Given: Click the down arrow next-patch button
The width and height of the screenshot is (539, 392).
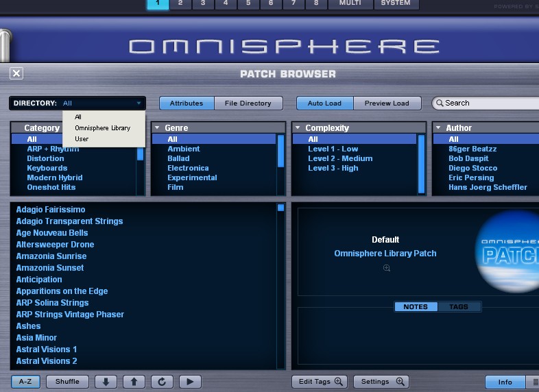Looking at the screenshot, I should click(x=106, y=382).
